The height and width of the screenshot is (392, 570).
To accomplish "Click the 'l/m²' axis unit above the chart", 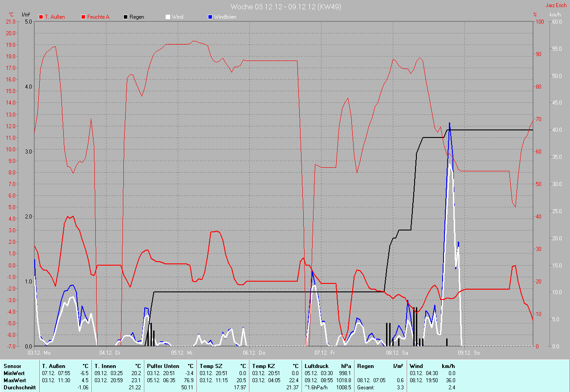I will (26, 15).
